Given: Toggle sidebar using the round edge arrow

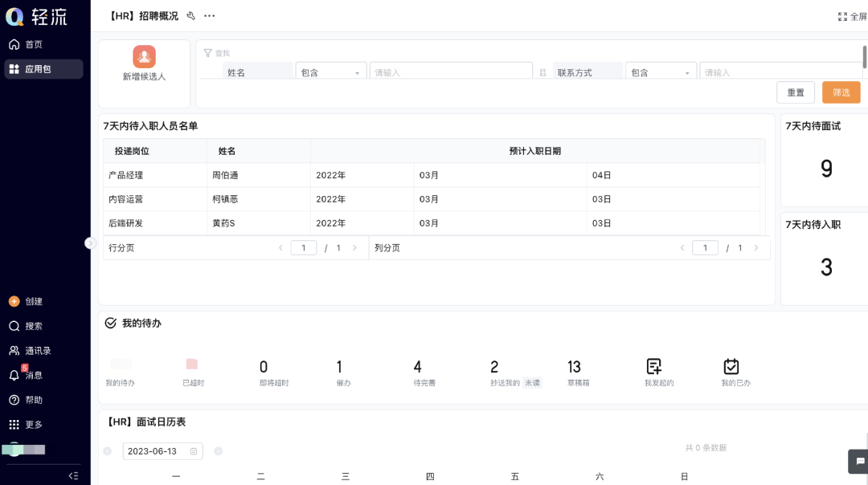Looking at the screenshot, I should tap(90, 243).
